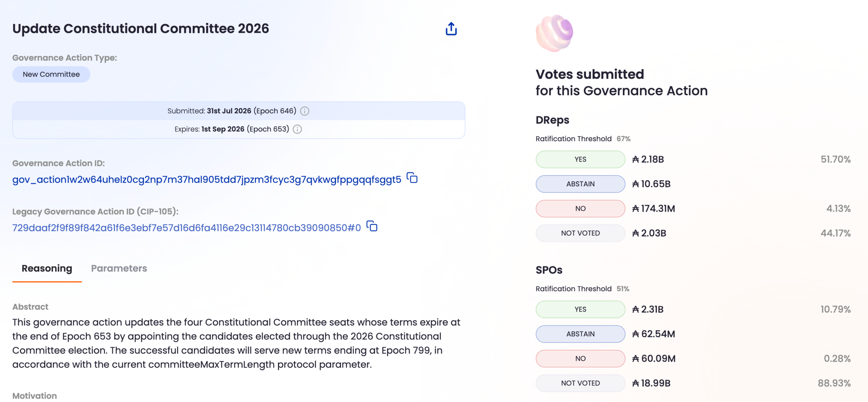Open the 729daaf2 legacy ID link
The image size is (868, 402).
pos(186,228)
